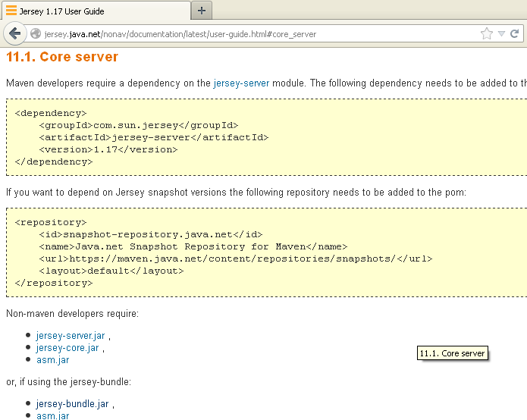Open a new tab with plus button
Viewport: 527px width, 420px height.
coord(202,11)
